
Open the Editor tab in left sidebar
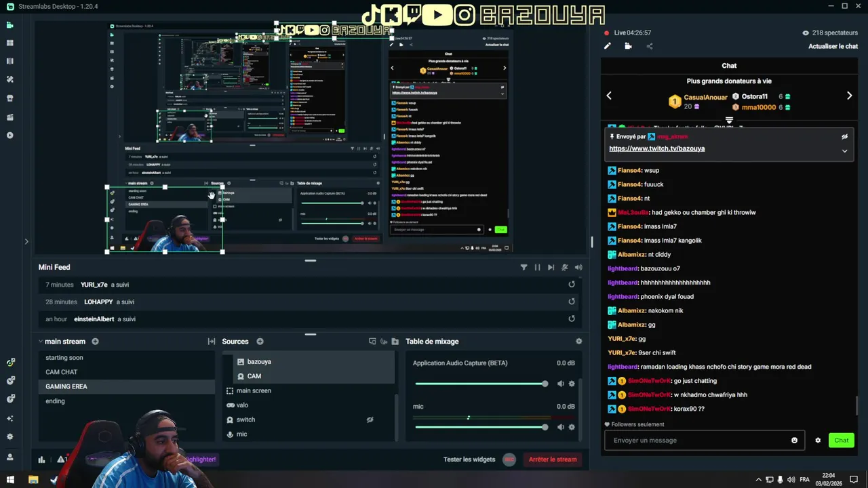coord(9,25)
